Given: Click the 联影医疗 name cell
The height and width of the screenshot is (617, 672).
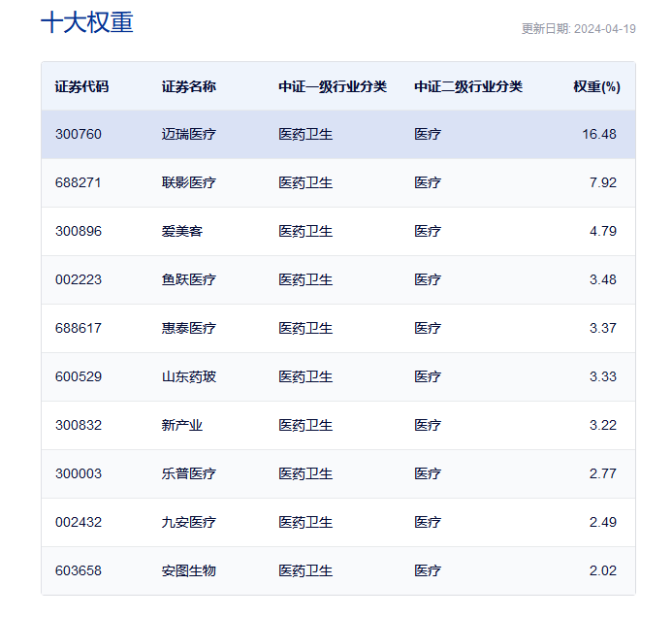Looking at the screenshot, I should pyautogui.click(x=188, y=182).
